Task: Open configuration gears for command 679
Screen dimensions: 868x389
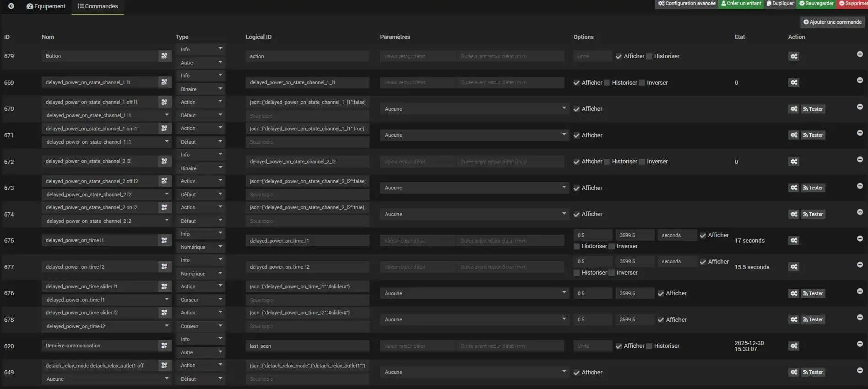Action: [x=794, y=56]
